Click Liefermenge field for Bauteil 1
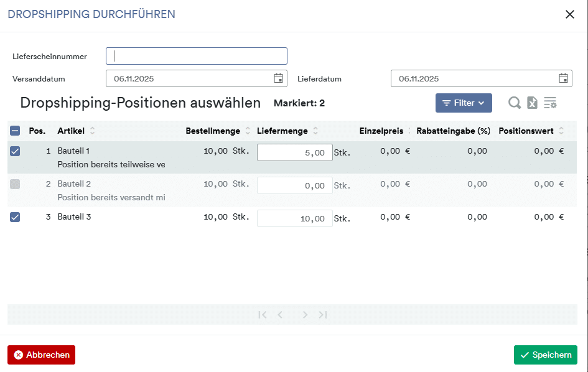The height and width of the screenshot is (372, 588). pyautogui.click(x=294, y=152)
